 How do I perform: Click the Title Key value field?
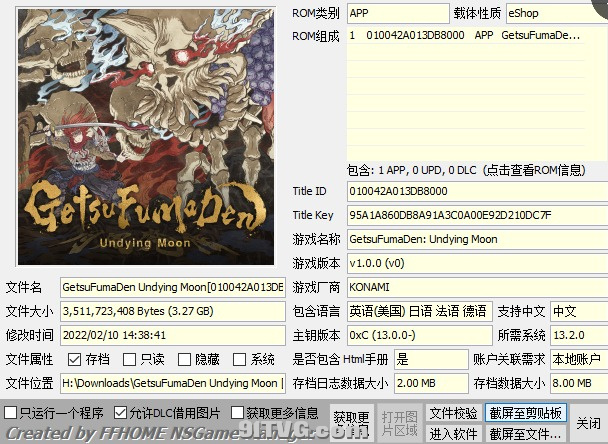click(474, 216)
